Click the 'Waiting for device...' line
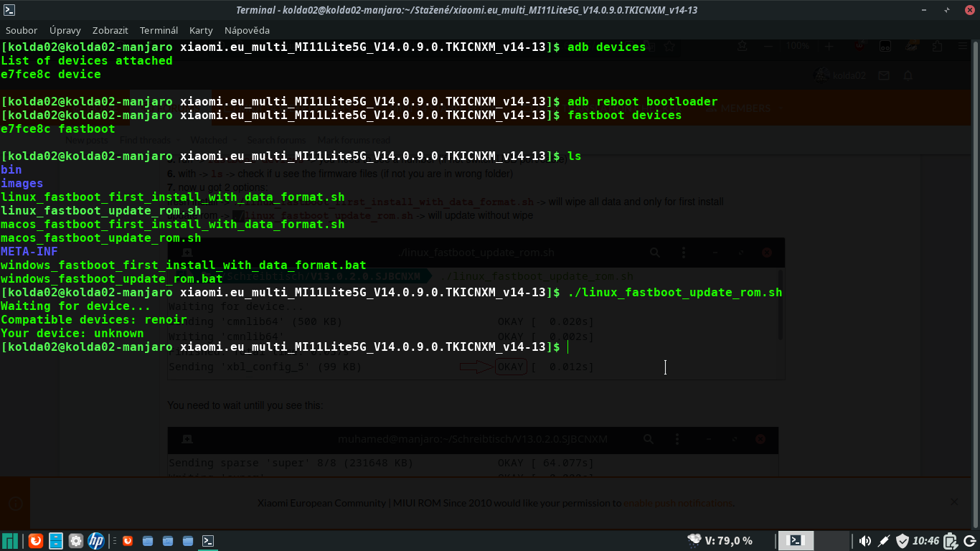 (x=76, y=306)
